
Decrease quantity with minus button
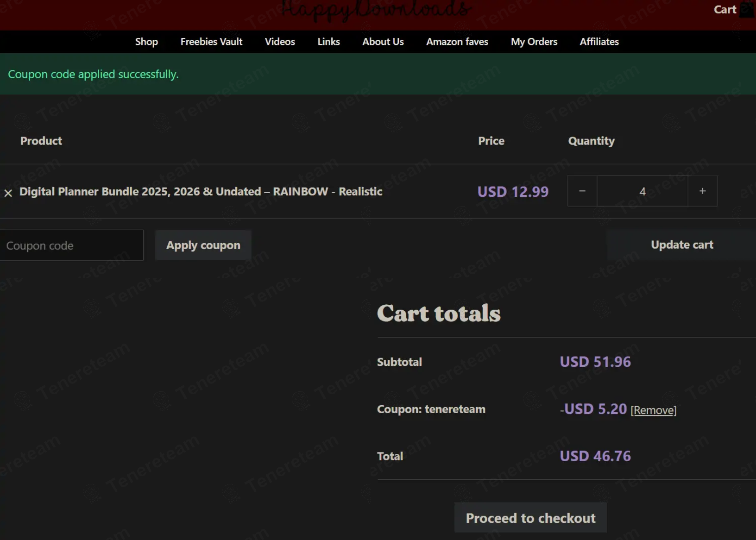582,191
